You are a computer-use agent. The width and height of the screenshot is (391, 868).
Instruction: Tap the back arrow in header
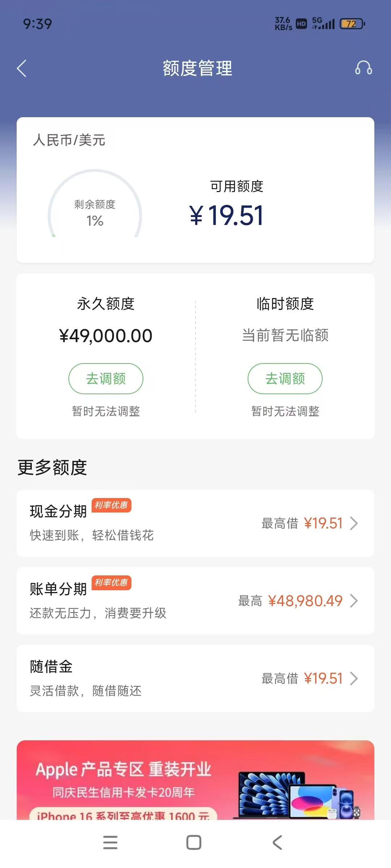click(x=22, y=68)
